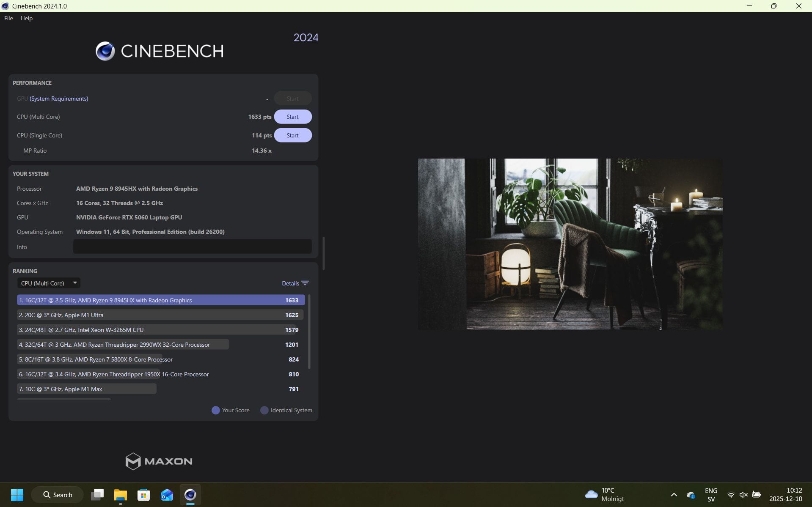Viewport: 812px width, 507px height.
Task: Open Microsoft Store from the taskbar
Action: pos(144,495)
